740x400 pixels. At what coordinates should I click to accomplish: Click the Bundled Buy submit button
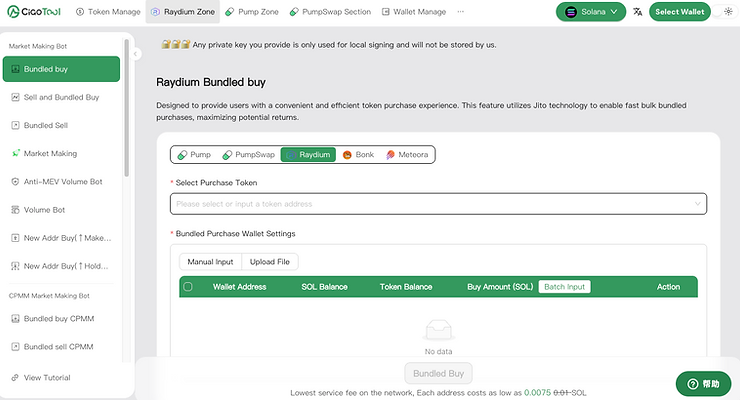pos(438,374)
